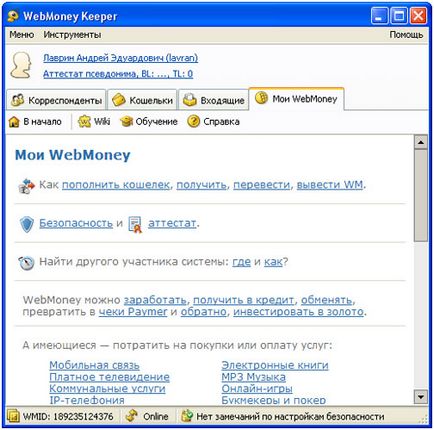Click the Входящие inbox icon
Image resolution: width=434 pixels, height=430 pixels.
click(x=190, y=100)
